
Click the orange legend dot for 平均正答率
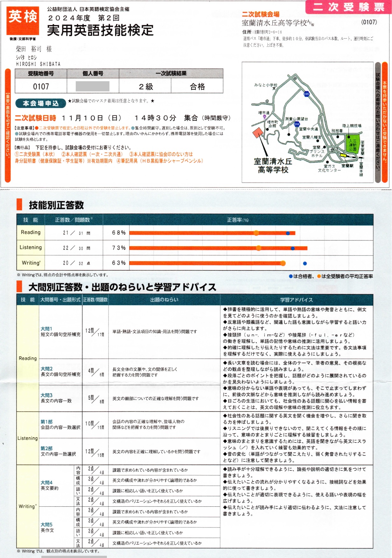point(319,276)
